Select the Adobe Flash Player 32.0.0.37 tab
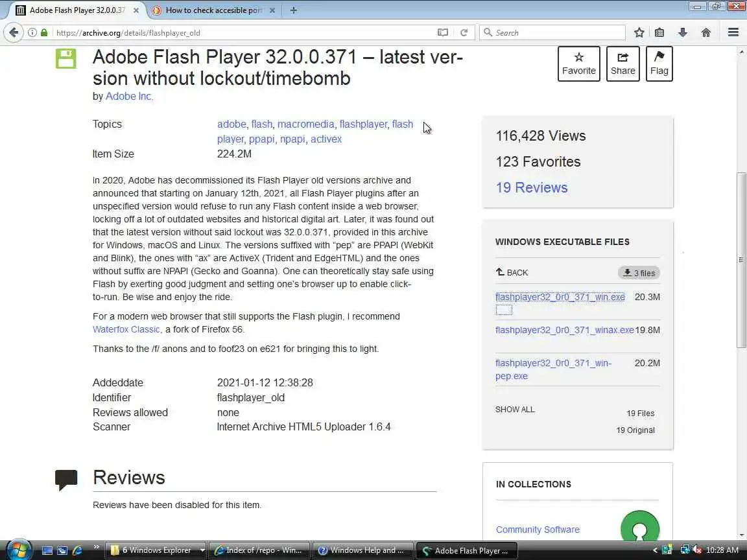The width and height of the screenshot is (747, 560). pyautogui.click(x=77, y=10)
